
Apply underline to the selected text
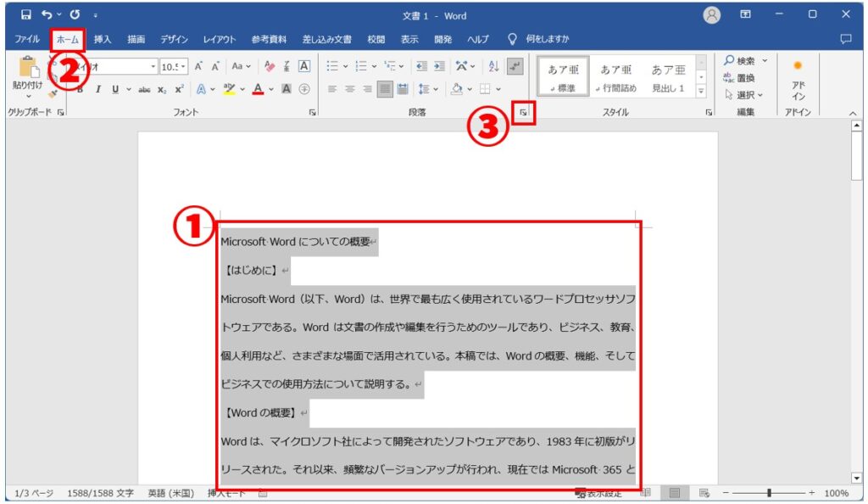[x=115, y=89]
